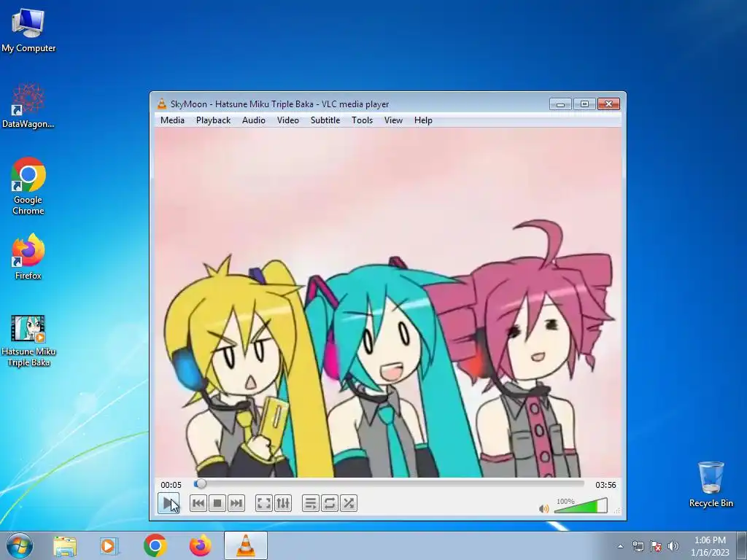Open the Tools menu

coord(362,120)
